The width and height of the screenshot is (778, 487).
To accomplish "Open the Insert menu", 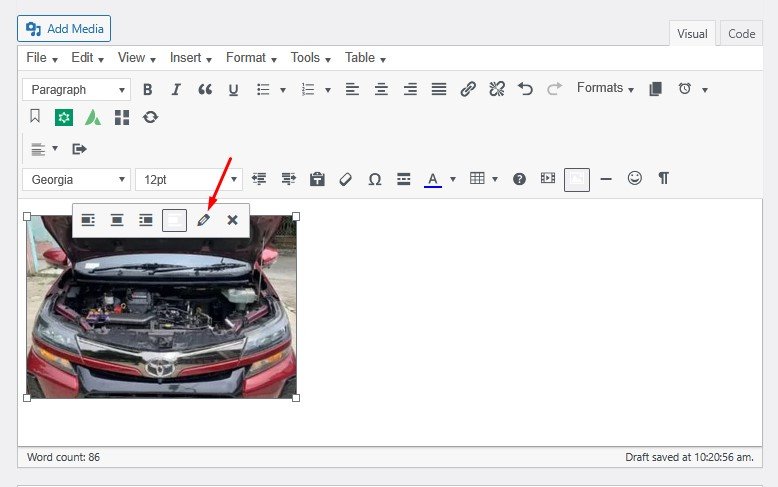I will point(190,58).
